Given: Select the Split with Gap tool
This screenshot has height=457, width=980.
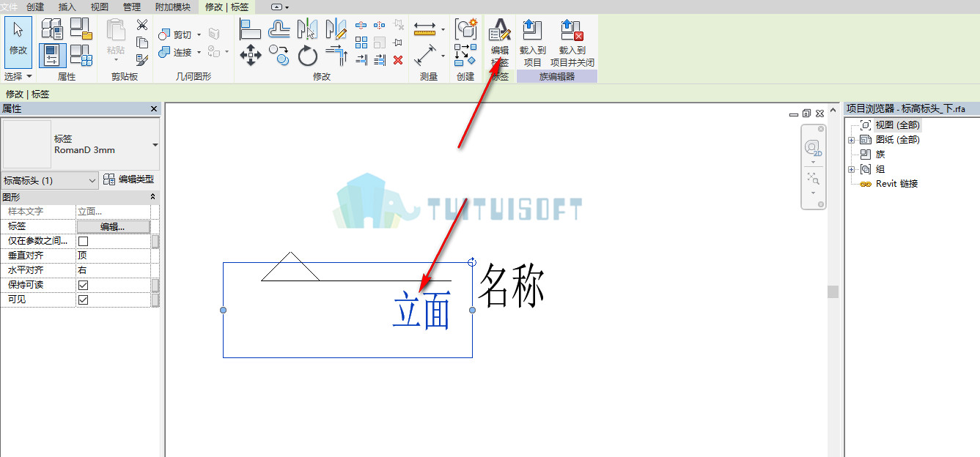Looking at the screenshot, I should tap(379, 25).
